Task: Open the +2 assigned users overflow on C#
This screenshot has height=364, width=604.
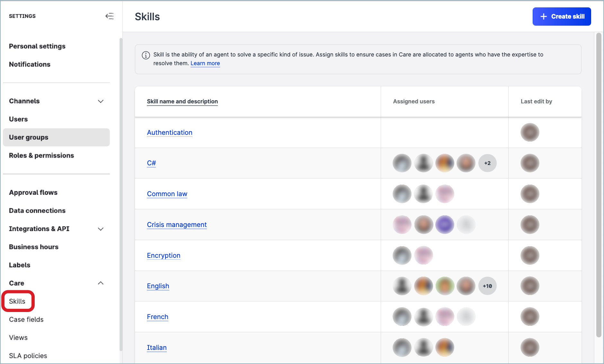Action: point(487,163)
